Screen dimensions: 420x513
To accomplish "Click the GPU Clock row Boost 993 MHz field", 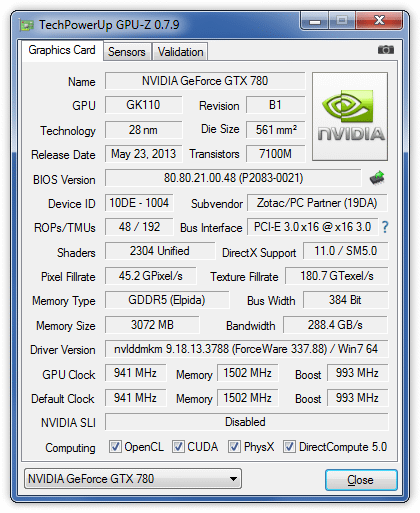I will coord(358,373).
